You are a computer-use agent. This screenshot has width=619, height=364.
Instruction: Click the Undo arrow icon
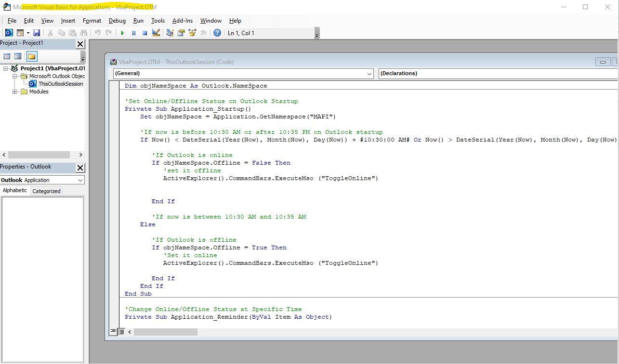97,33
